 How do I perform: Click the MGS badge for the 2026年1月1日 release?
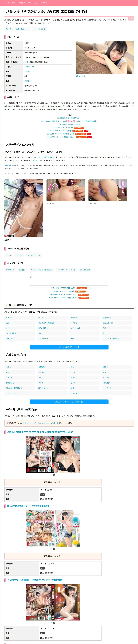pos(42,494)
